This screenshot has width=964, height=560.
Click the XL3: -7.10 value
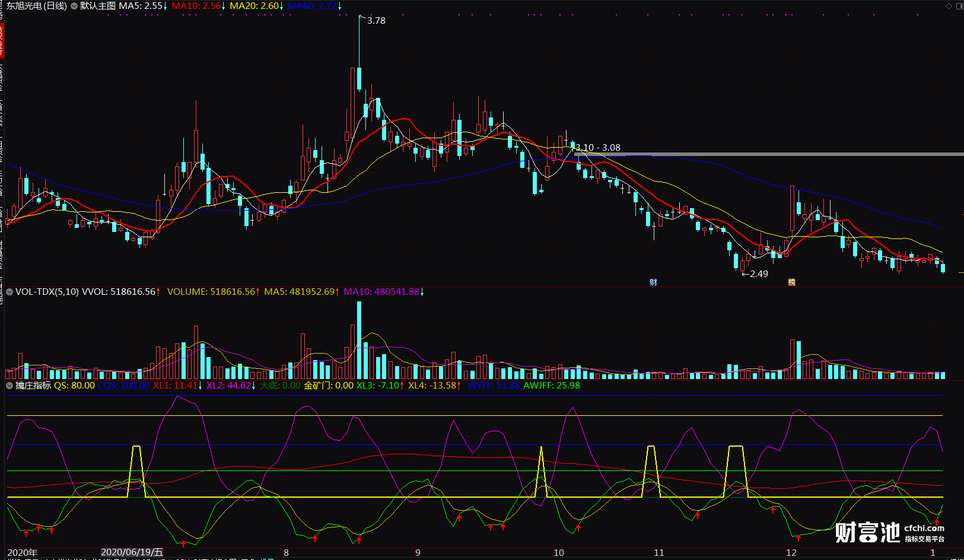pos(380,386)
